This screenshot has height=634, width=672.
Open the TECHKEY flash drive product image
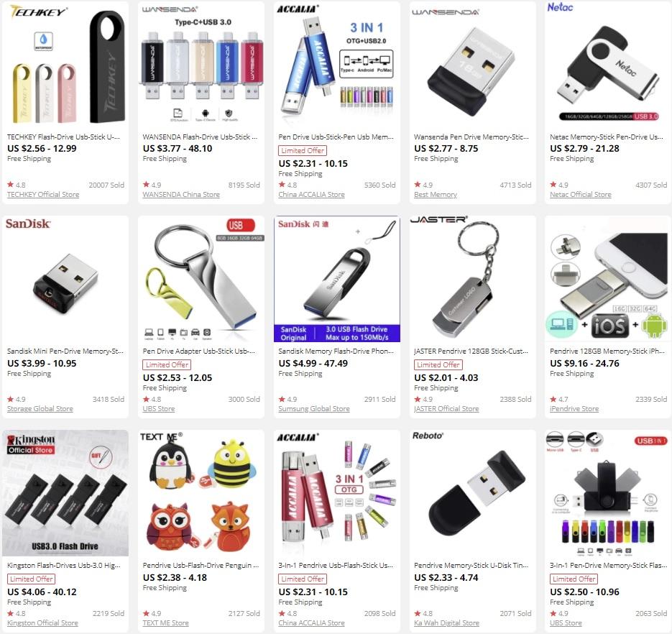[x=65, y=65]
